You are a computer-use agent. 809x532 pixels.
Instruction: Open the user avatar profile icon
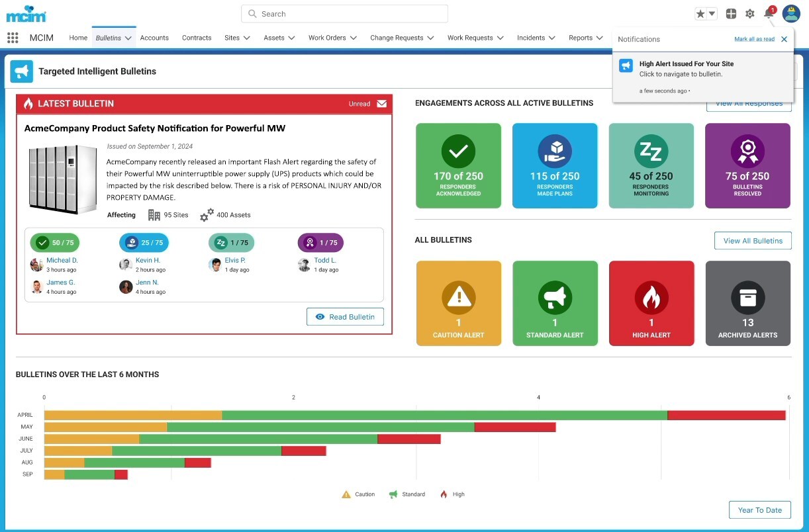point(791,14)
